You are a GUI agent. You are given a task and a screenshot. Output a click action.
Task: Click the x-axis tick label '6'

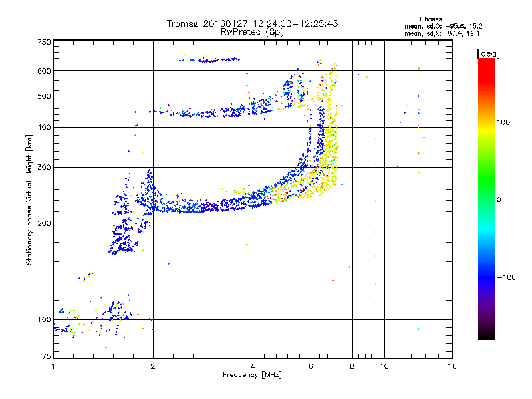point(311,366)
